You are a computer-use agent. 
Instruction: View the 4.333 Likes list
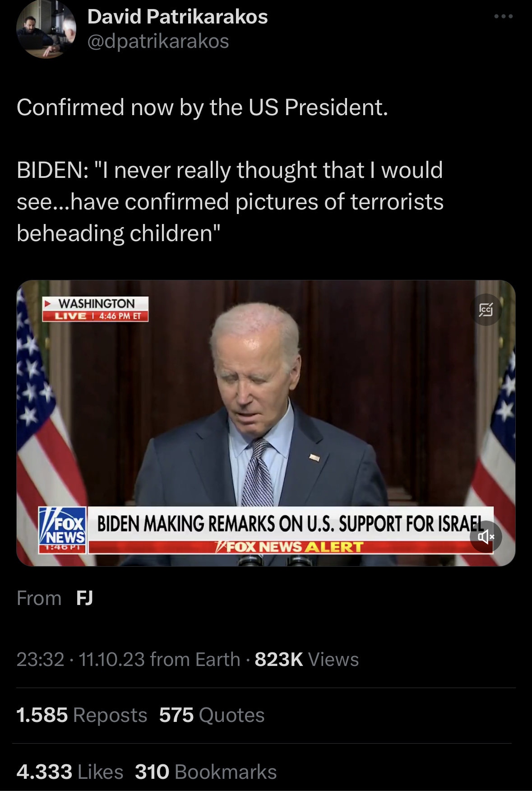tap(70, 772)
